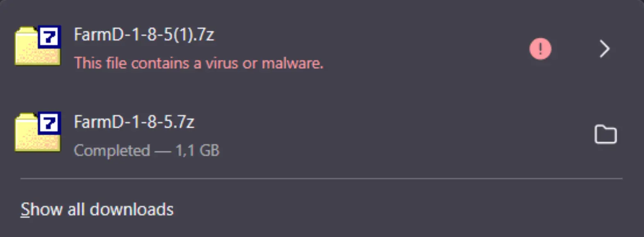Click the 7z archive icon of FarmD-1-8-5.7z
Image resolution: width=644 pixels, height=237 pixels.
38,132
